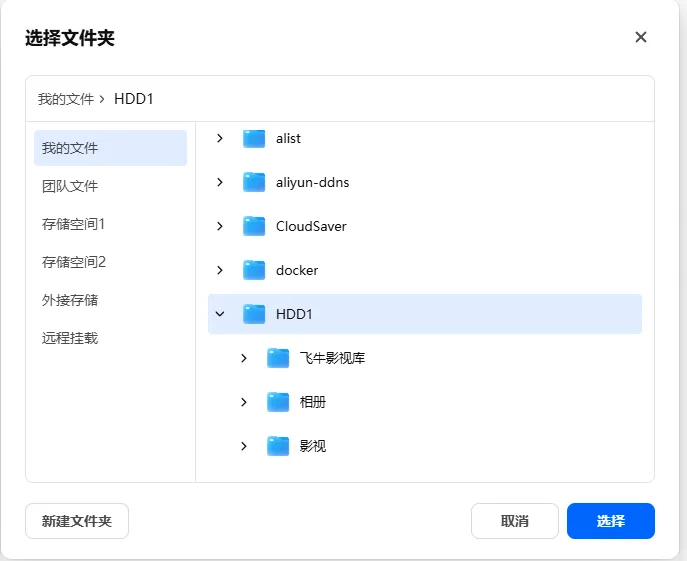The image size is (687, 561).
Task: Click the 飞牛影视库 folder icon
Action: tap(278, 358)
